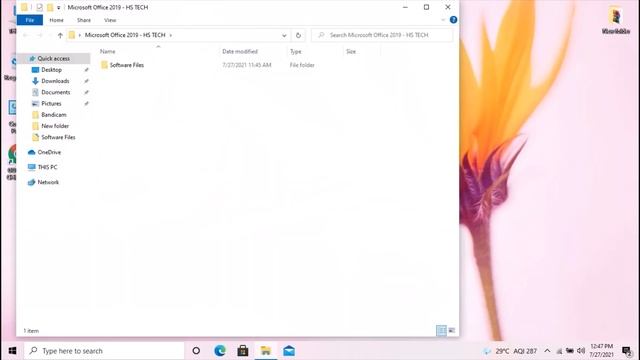This screenshot has width=640, height=360.
Task: Open the Mail app from the taskbar
Action: [289, 351]
